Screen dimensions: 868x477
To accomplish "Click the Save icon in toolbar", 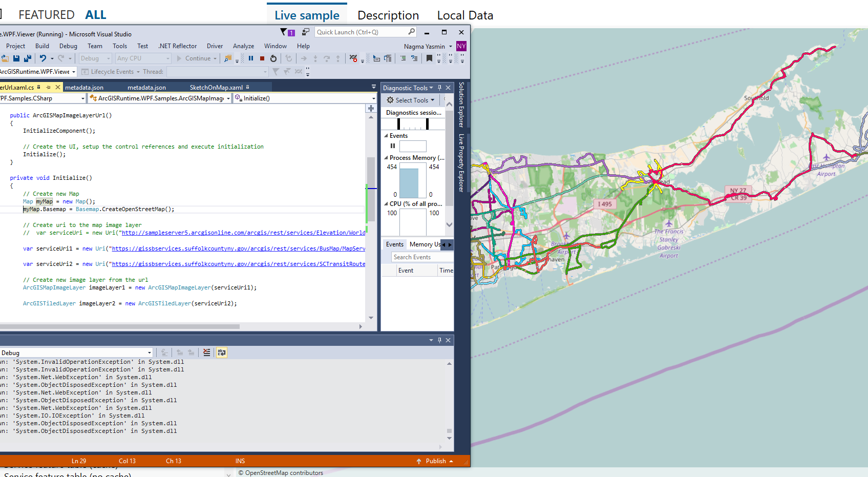I will (x=16, y=58).
